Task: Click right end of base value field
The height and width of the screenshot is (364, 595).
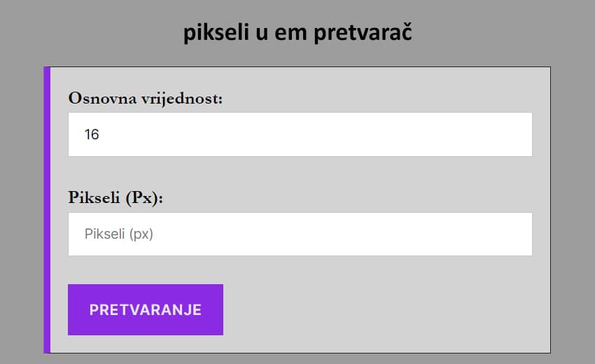Action: click(x=518, y=134)
